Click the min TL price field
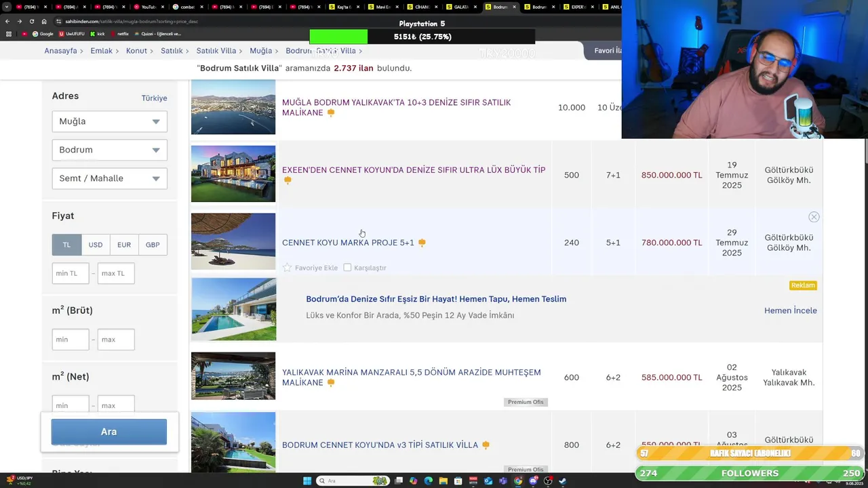 (71, 273)
